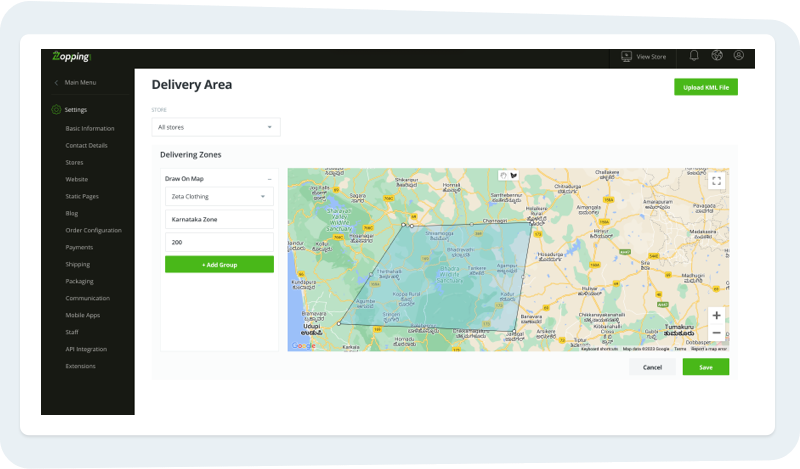Open Main Menu in sidebar
The height and width of the screenshot is (469, 800).
pos(80,83)
